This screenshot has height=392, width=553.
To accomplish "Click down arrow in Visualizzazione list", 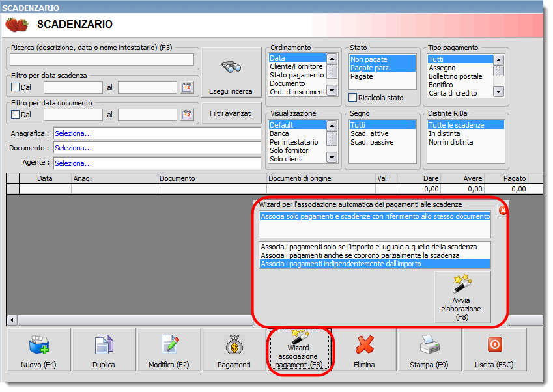I will [332, 157].
